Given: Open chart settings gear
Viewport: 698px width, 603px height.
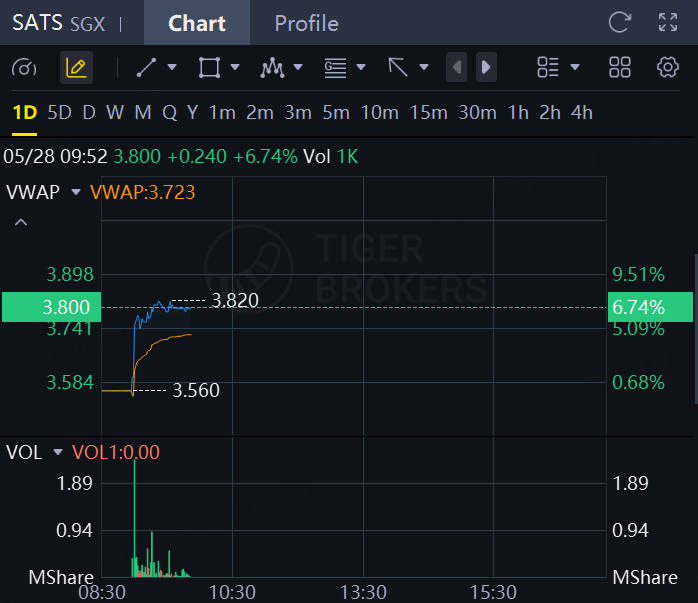Looking at the screenshot, I should pos(668,68).
